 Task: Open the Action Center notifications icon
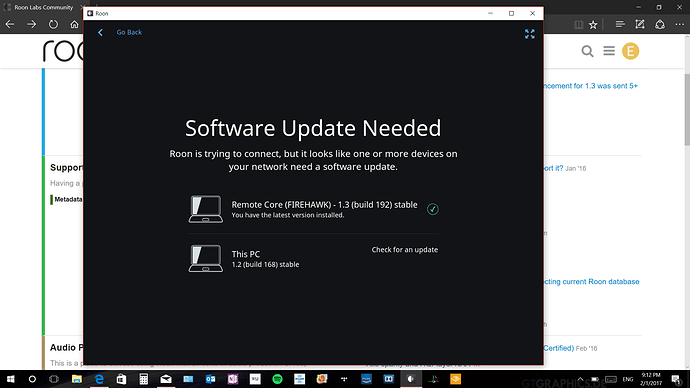tap(676, 379)
